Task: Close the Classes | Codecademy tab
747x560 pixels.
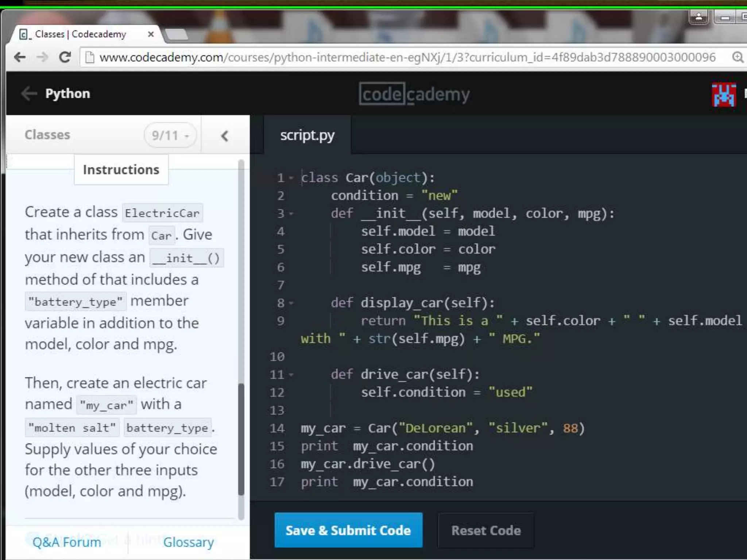Action: pos(151,34)
